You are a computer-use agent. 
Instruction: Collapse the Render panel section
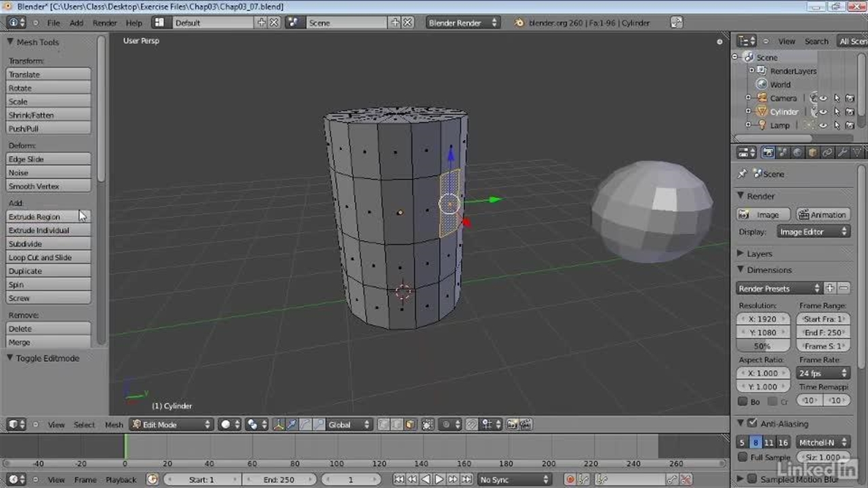pyautogui.click(x=741, y=196)
